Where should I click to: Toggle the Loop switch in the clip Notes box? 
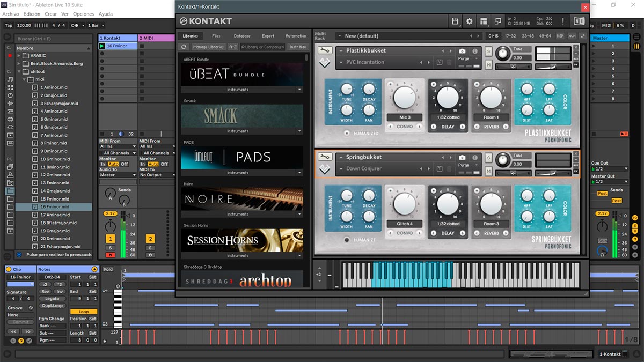click(x=84, y=312)
